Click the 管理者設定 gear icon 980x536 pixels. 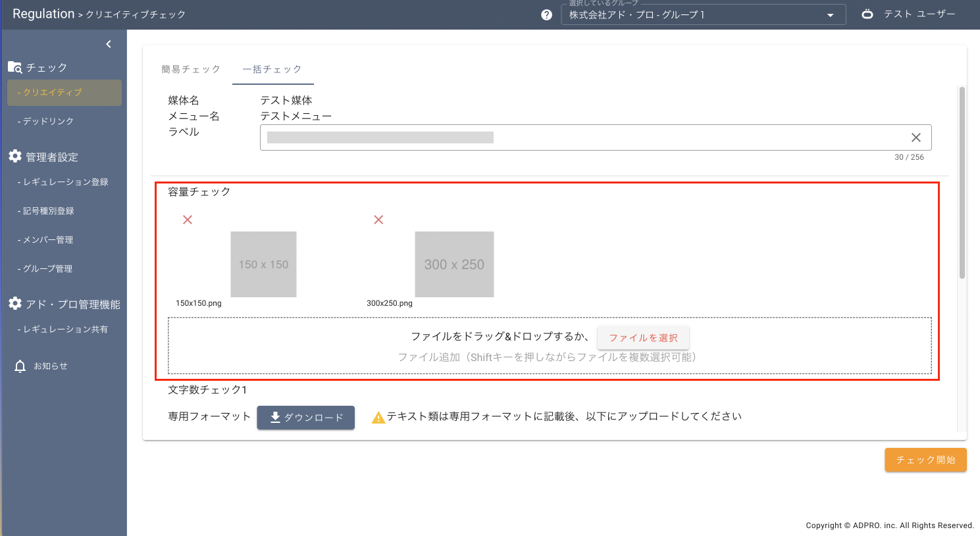(x=15, y=157)
